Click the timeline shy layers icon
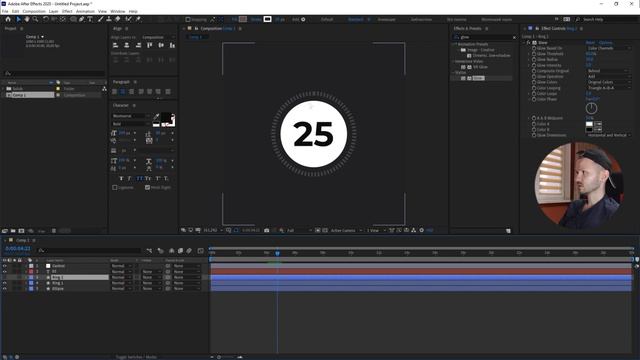The height and width of the screenshot is (360, 640). tap(171, 251)
